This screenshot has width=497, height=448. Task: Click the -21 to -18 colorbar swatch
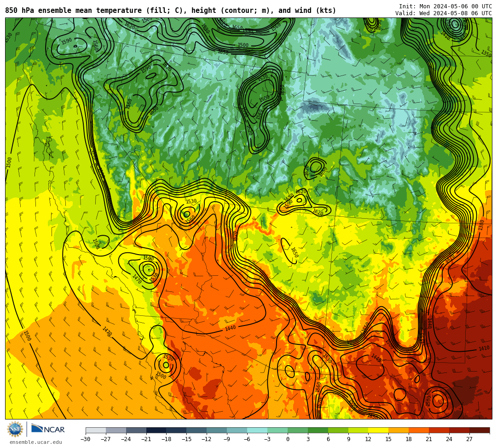(x=156, y=430)
